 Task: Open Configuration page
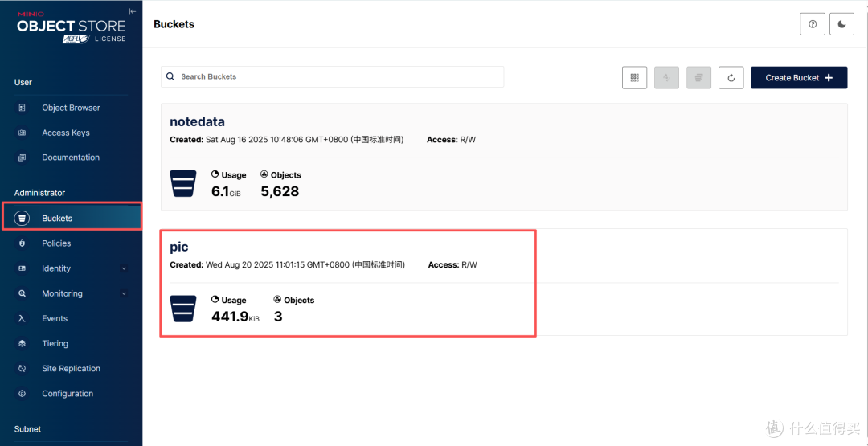click(x=68, y=394)
